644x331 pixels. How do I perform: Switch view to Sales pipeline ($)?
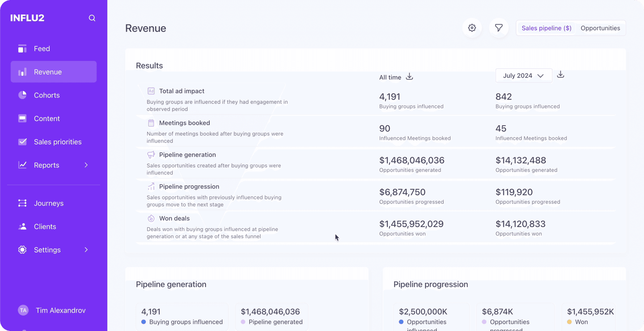point(546,28)
